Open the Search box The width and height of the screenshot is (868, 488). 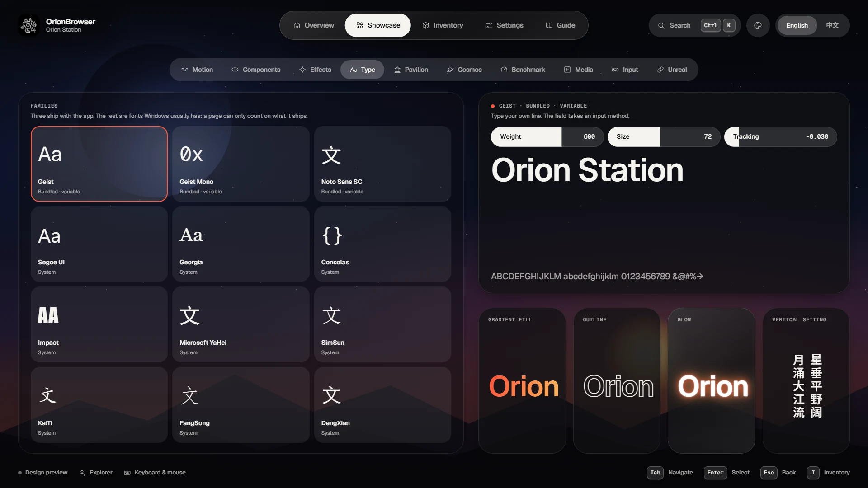[x=694, y=25]
